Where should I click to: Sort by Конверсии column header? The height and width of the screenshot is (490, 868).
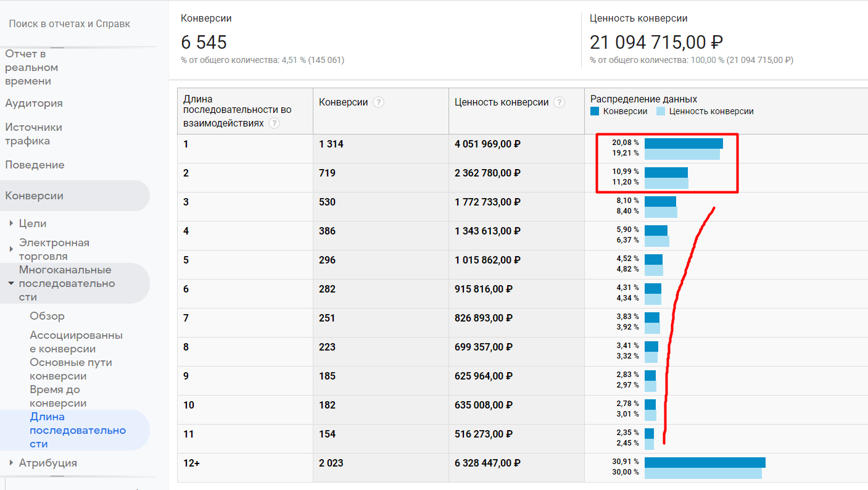(343, 102)
